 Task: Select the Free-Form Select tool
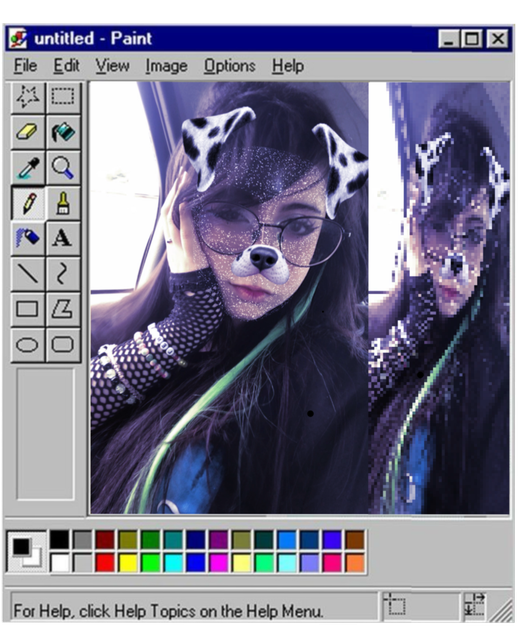[28, 96]
